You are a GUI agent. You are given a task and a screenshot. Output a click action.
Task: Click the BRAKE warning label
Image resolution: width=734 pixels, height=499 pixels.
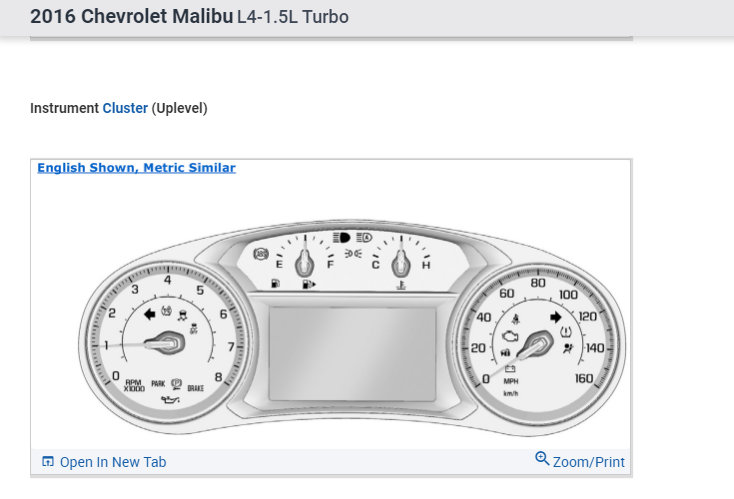(195, 387)
